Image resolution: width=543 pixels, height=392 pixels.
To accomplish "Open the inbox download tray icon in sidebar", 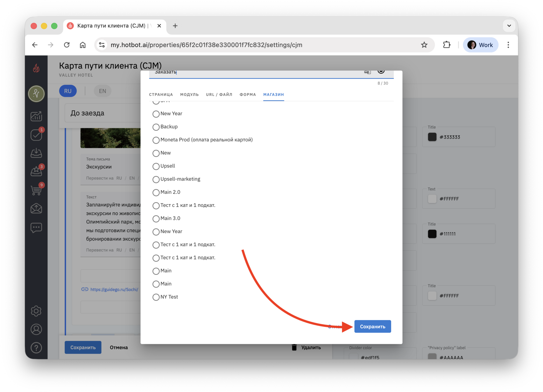I will tap(36, 153).
